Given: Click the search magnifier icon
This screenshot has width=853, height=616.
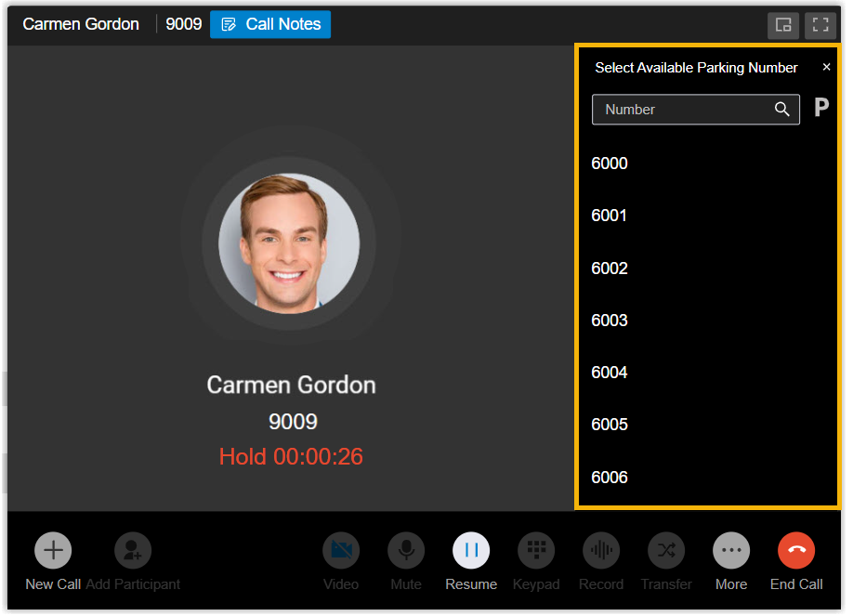Looking at the screenshot, I should click(x=782, y=110).
